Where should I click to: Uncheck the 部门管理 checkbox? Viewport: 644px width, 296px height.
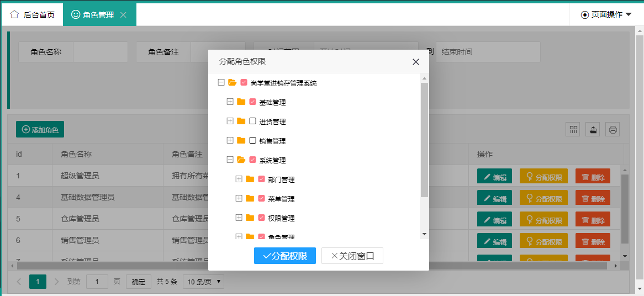pos(261,179)
